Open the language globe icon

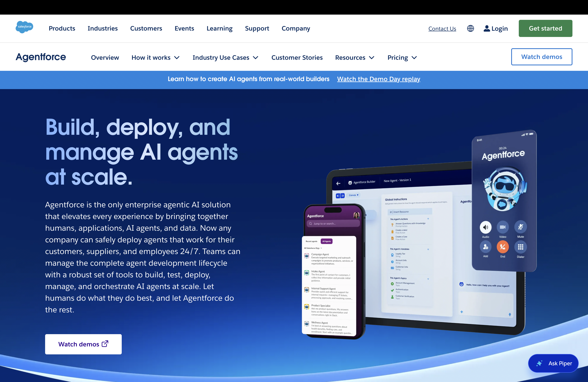click(470, 28)
